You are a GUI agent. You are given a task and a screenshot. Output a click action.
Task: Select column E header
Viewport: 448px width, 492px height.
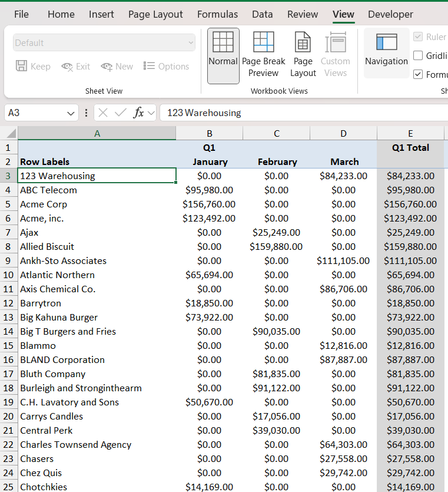(x=410, y=133)
